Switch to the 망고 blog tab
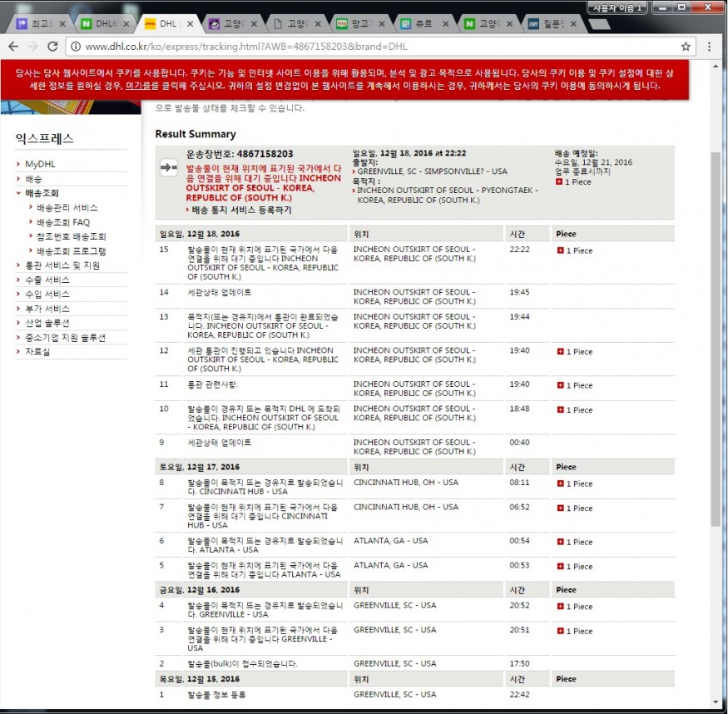 pos(360,23)
